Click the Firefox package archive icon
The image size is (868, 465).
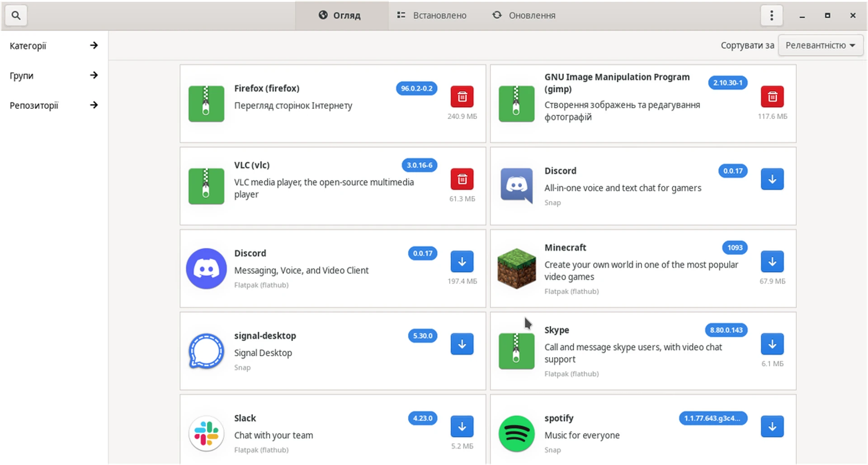coord(206,104)
